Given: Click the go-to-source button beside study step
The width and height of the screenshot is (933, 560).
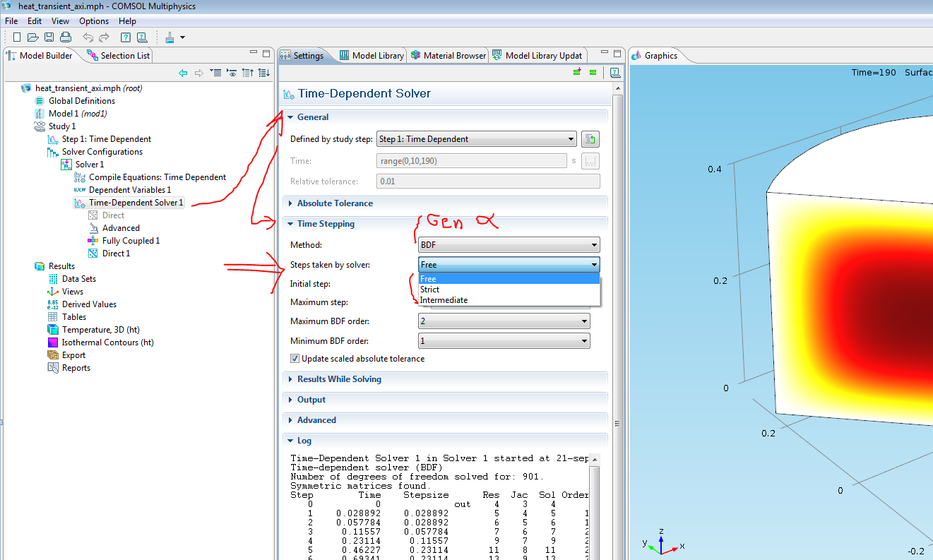Looking at the screenshot, I should tap(590, 139).
